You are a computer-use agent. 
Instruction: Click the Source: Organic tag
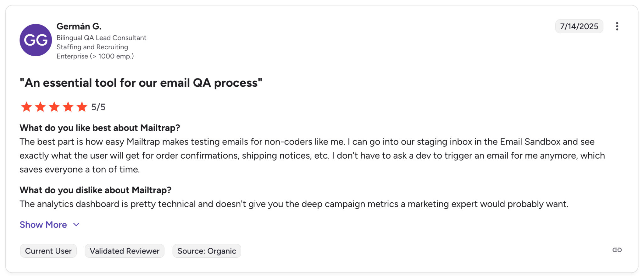coord(207,251)
